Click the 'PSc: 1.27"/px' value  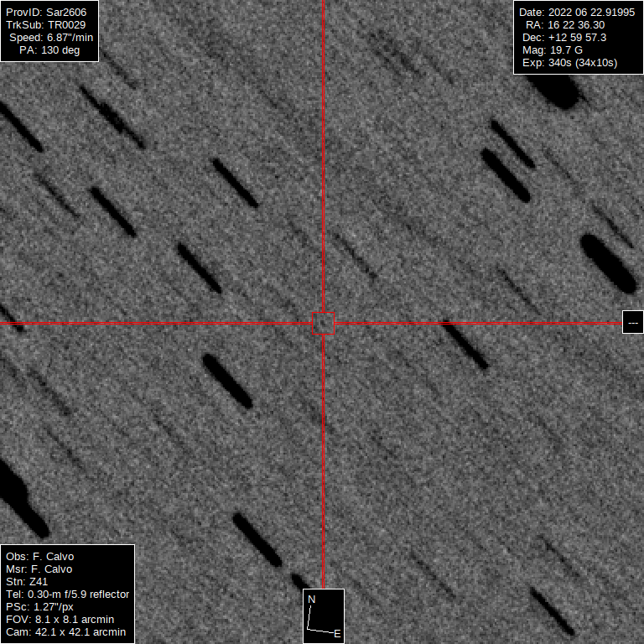pyautogui.click(x=39, y=607)
